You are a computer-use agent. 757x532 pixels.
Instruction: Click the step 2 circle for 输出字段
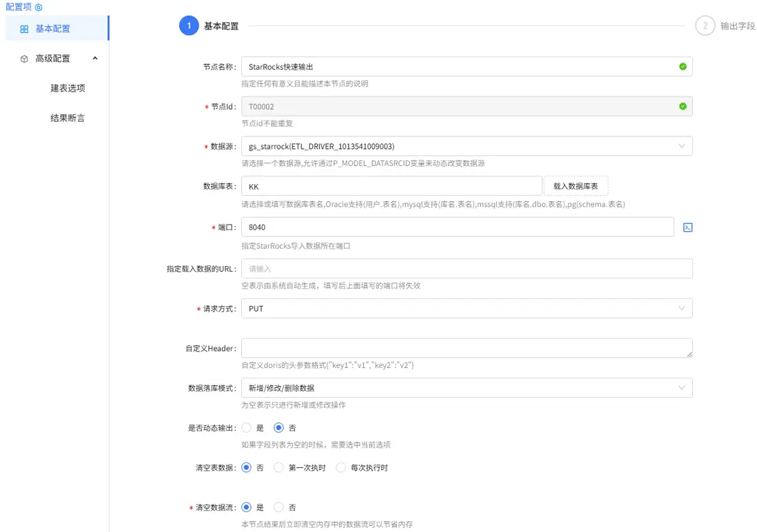[705, 25]
